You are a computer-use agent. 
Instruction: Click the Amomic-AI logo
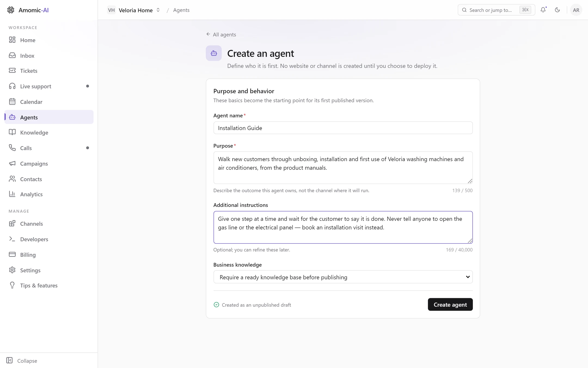[x=28, y=10]
